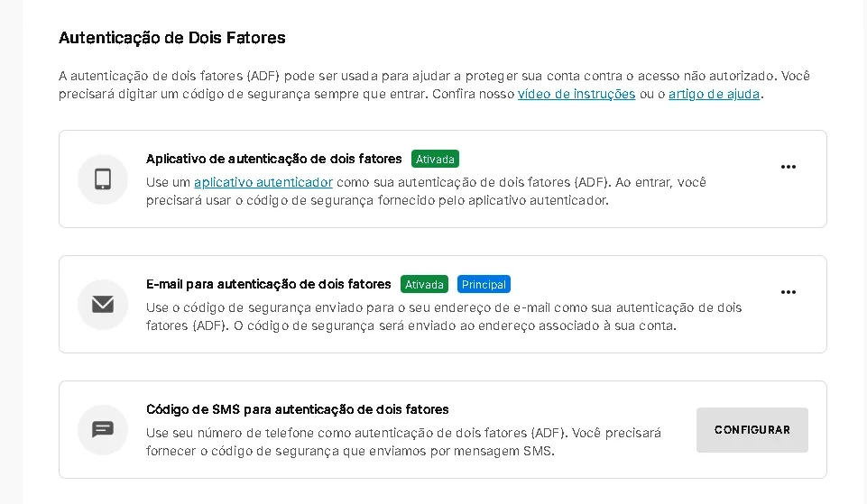Open the 'artigo de ajuda' link

coord(714,94)
